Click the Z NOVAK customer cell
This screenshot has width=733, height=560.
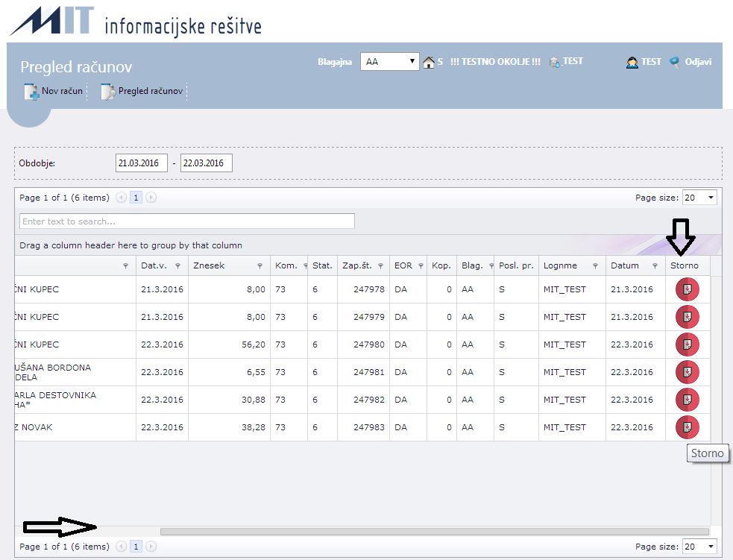click(x=75, y=427)
